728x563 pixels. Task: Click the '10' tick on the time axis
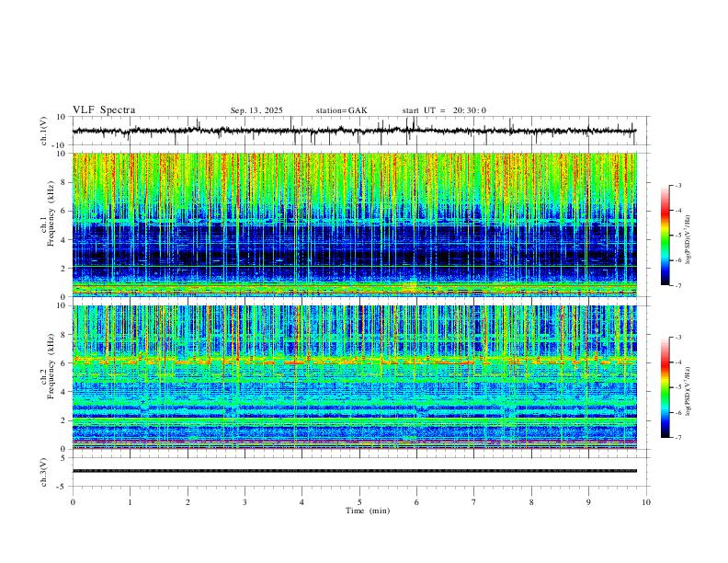[646, 502]
